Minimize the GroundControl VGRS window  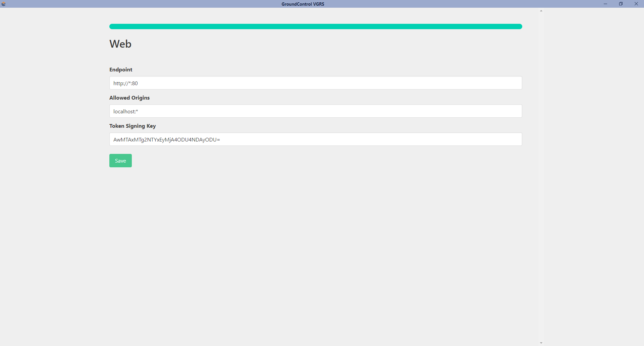pyautogui.click(x=605, y=4)
